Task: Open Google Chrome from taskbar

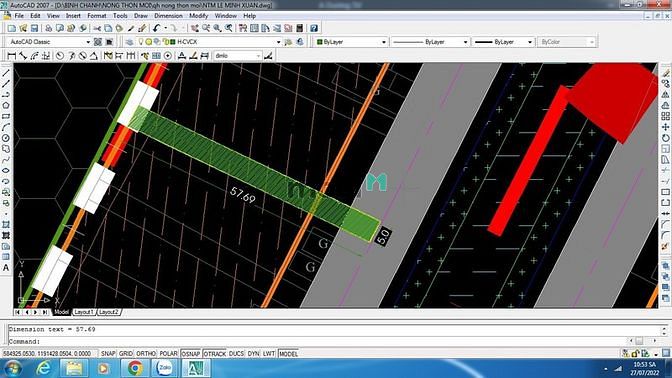Action: (x=135, y=368)
